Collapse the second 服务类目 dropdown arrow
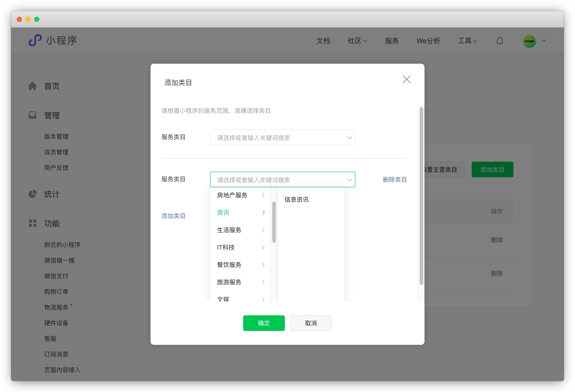The height and width of the screenshot is (392, 575). tap(349, 180)
